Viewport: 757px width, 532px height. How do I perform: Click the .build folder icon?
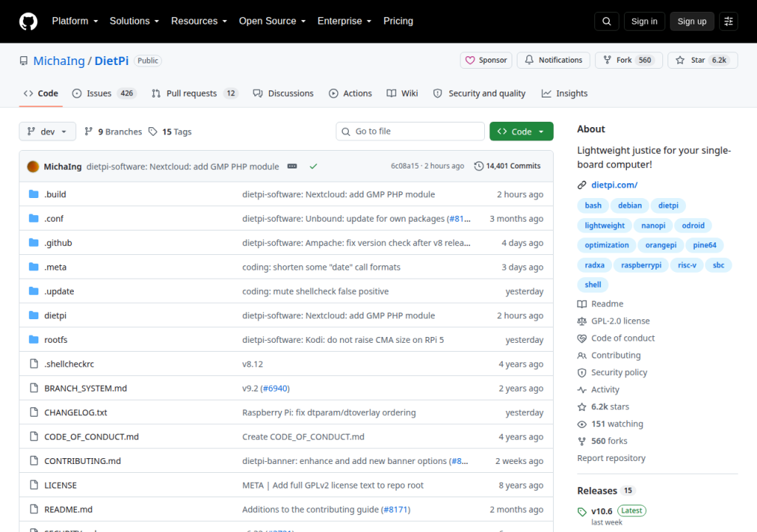click(x=33, y=194)
